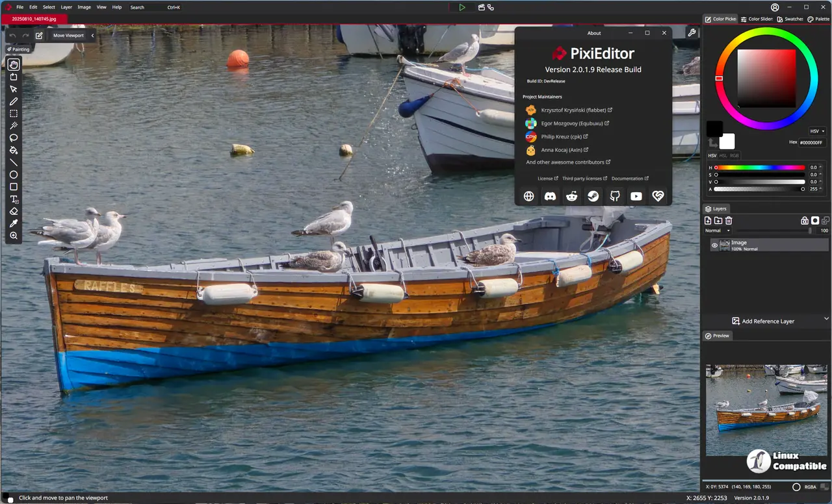The width and height of the screenshot is (832, 504).
Task: Open the GitHub icon in About dialog
Action: 614,196
